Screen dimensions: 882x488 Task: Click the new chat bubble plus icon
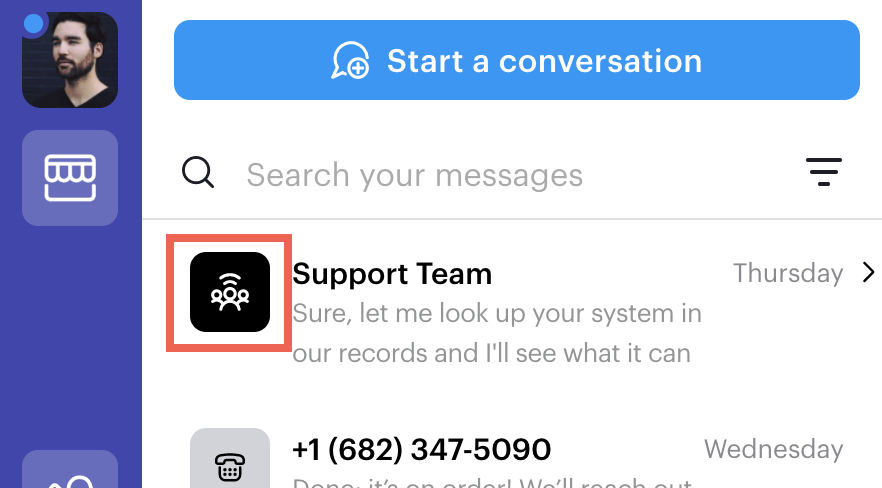[350, 60]
